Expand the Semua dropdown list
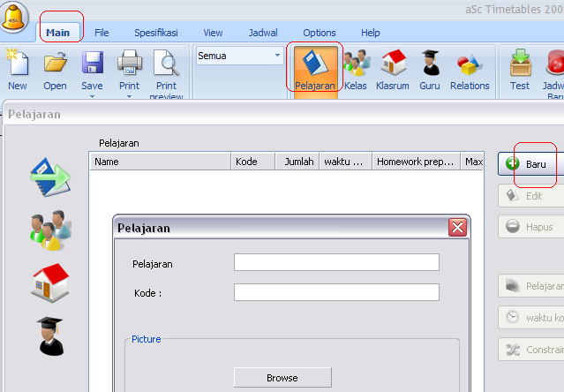 (x=277, y=56)
